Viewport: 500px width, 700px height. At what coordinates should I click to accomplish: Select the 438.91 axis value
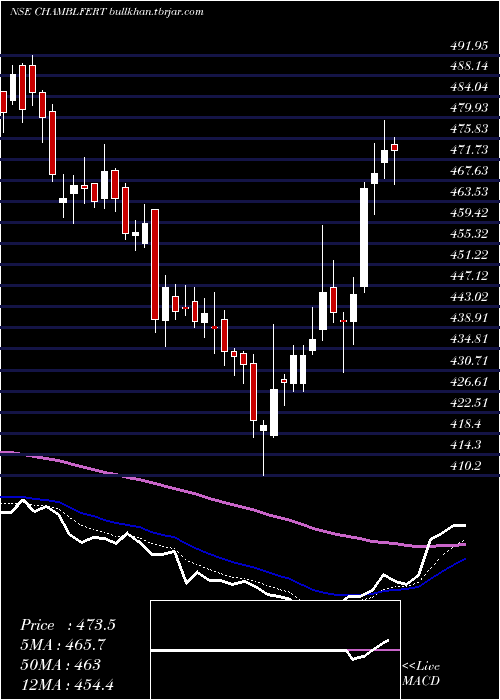[x=468, y=318]
